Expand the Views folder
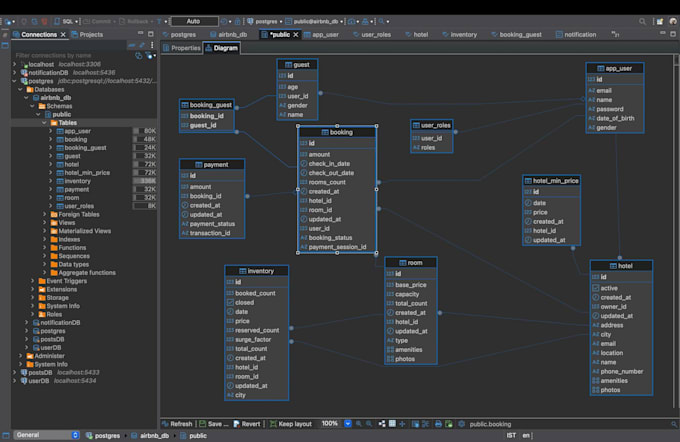680x442 pixels. (x=44, y=223)
